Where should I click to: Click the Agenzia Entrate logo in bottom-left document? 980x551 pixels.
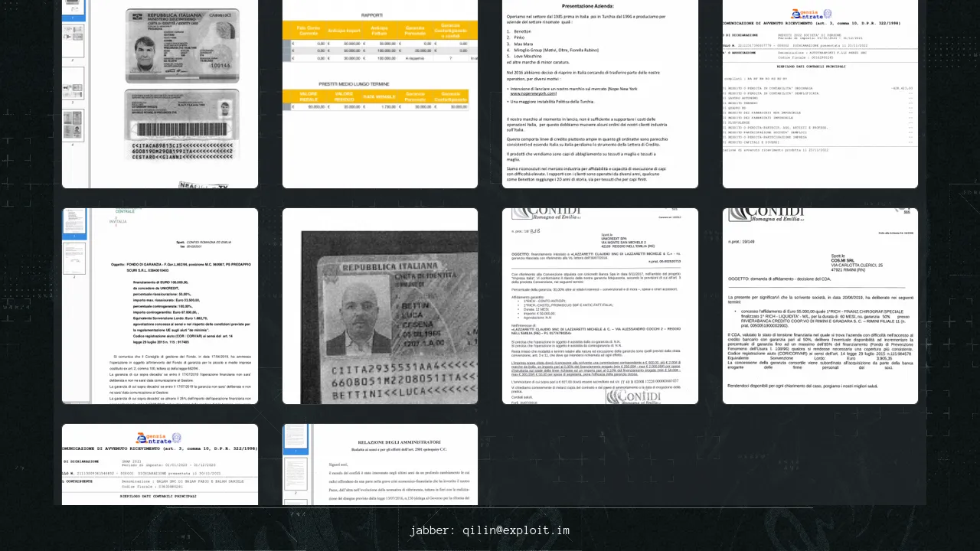[158, 438]
